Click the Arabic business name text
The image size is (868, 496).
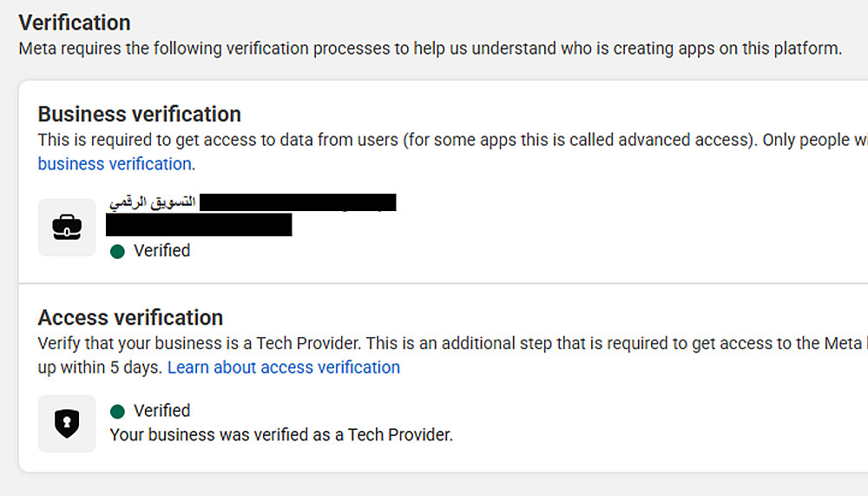(x=153, y=202)
